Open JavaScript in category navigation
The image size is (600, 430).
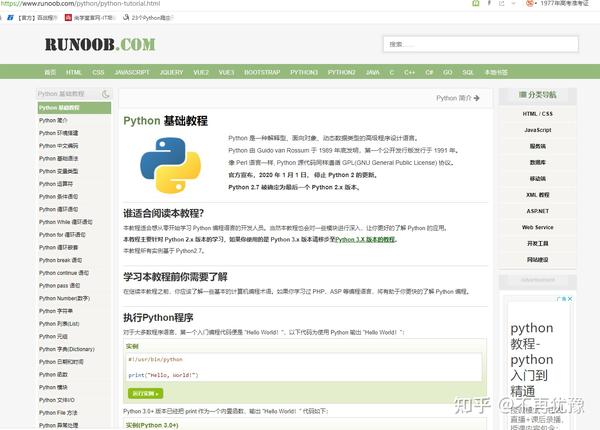[538, 130]
